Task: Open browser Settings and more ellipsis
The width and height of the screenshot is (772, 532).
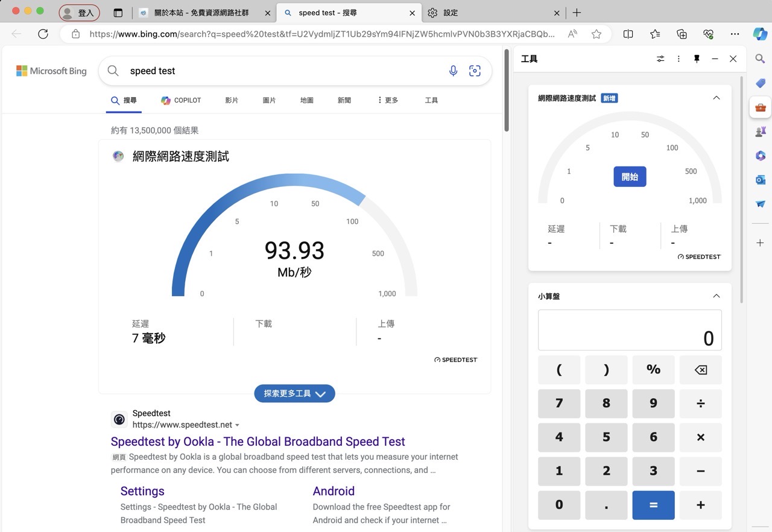Action: coord(735,34)
